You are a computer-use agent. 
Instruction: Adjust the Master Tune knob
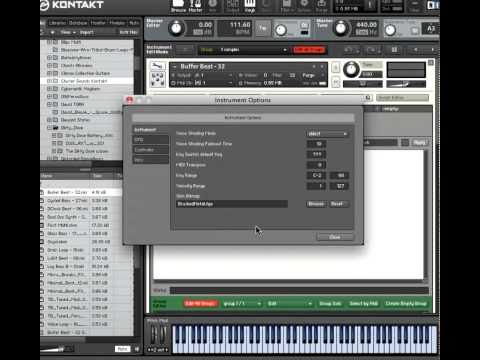point(341,28)
